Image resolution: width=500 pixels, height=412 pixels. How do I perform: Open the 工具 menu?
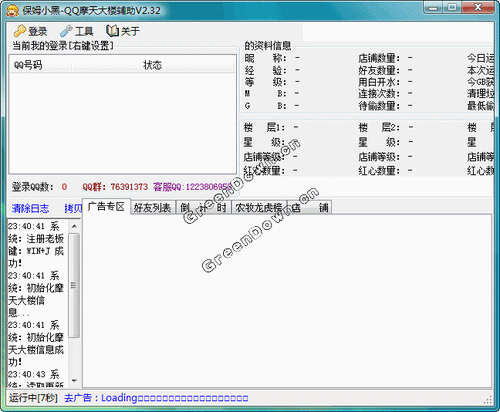click(x=77, y=31)
